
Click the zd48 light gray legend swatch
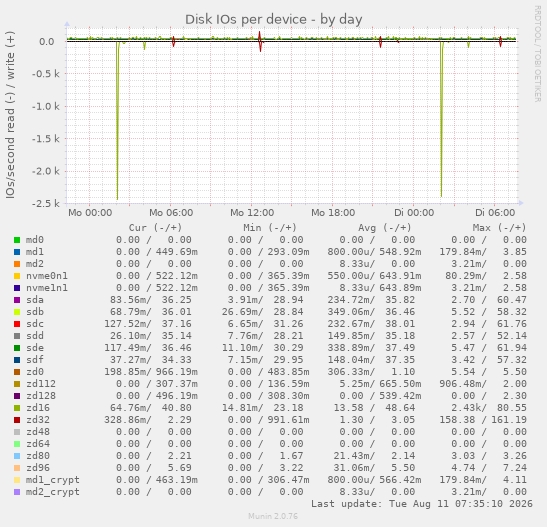click(17, 432)
